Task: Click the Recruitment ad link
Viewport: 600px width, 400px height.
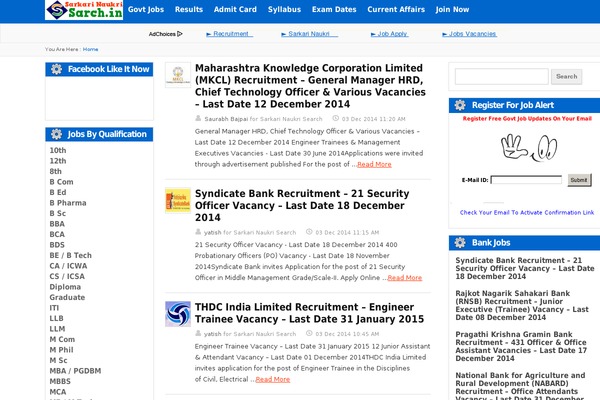Action: (229, 34)
